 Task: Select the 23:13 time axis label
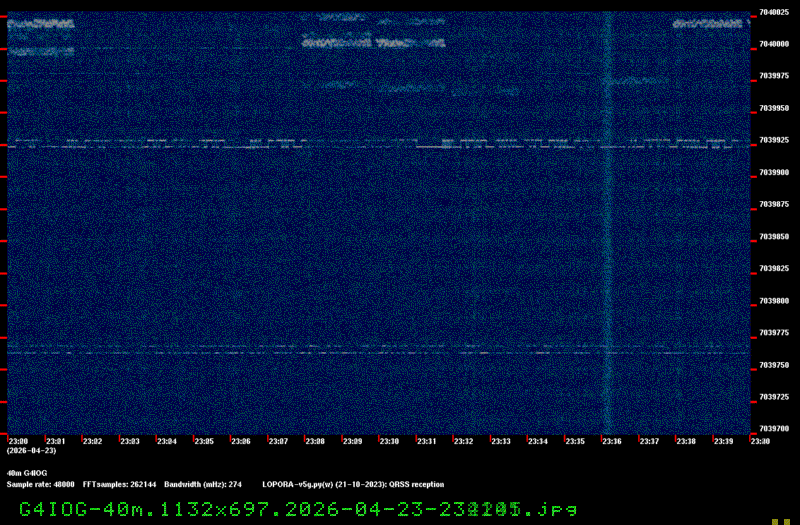[501, 441]
